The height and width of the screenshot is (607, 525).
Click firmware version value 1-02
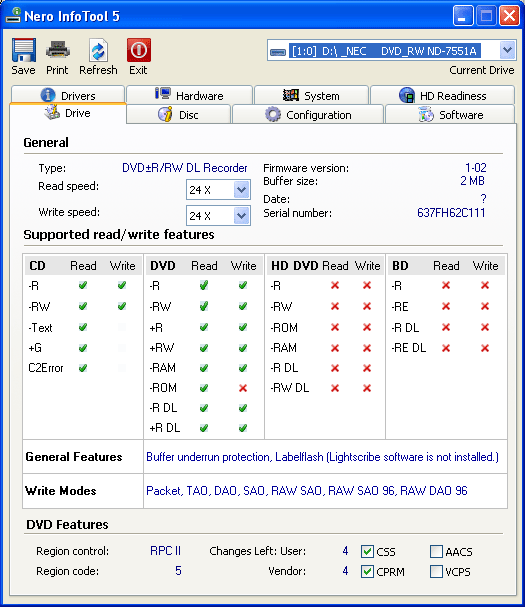475,168
